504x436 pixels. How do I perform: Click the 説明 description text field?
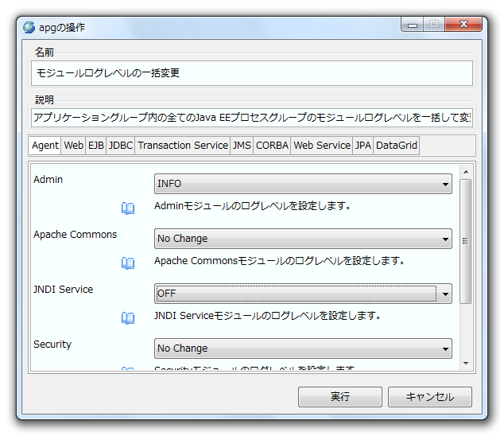click(x=252, y=118)
